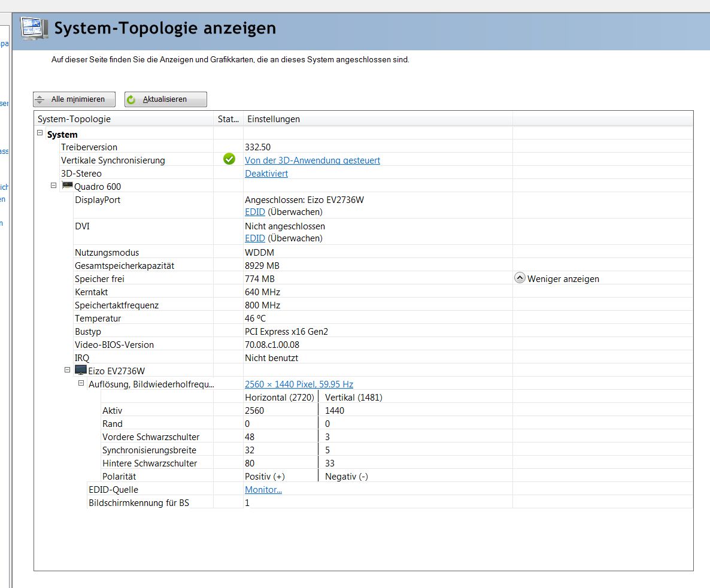Click the green checkmark status icon

pos(229,159)
